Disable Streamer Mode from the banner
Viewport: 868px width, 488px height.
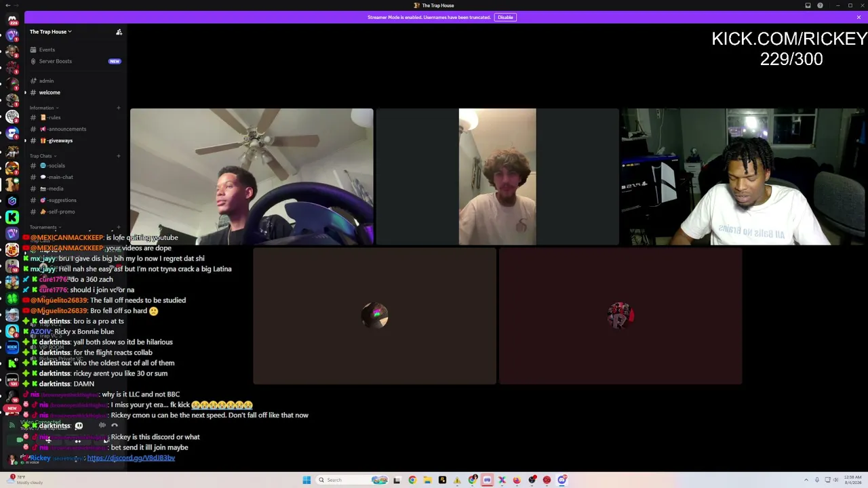[x=505, y=17]
